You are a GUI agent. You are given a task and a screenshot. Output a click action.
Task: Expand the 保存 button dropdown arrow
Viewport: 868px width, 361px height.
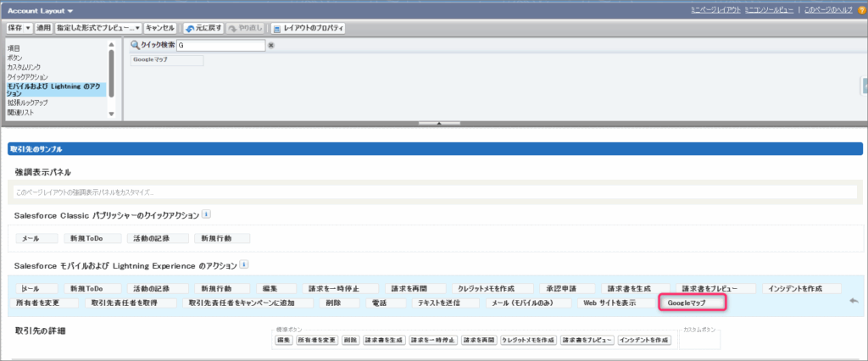click(28, 28)
